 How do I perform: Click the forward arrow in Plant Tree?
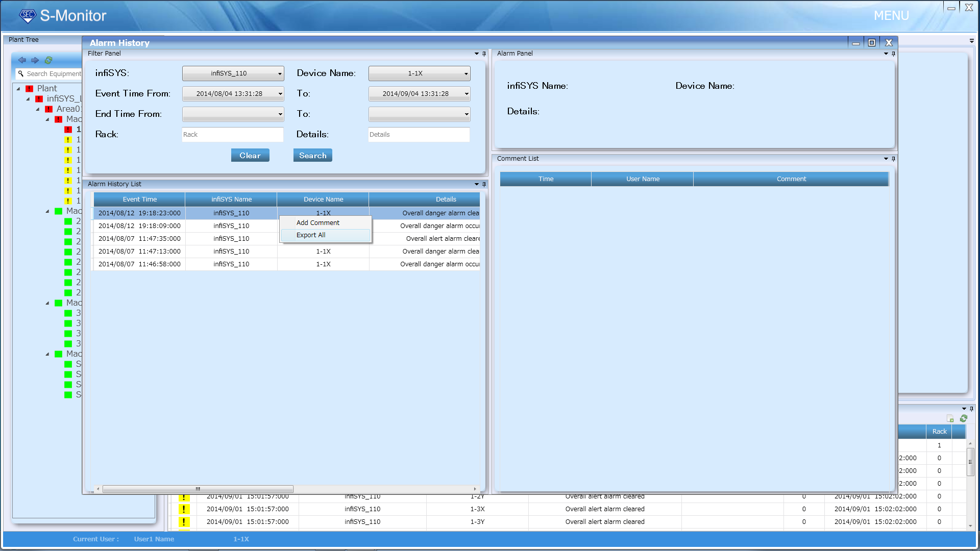coord(35,60)
